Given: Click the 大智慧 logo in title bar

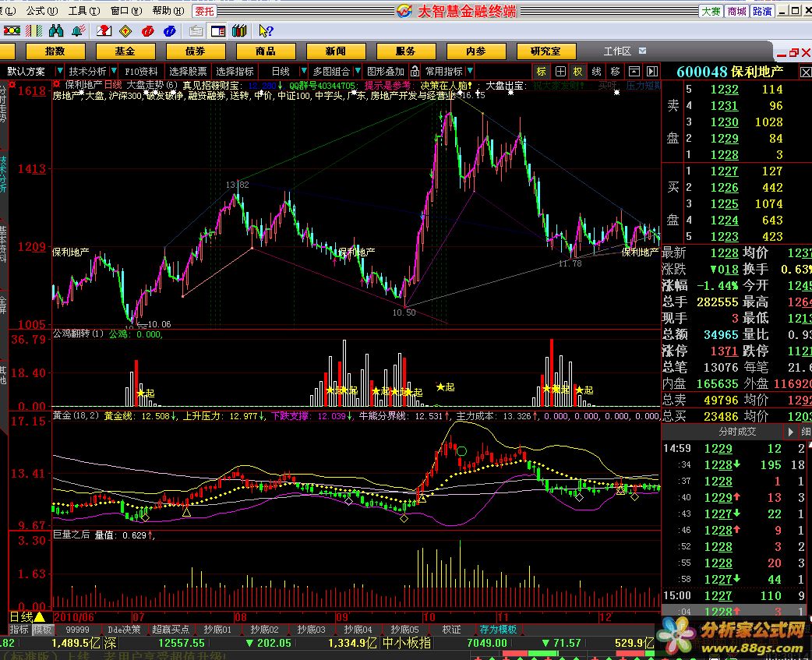Looking at the screenshot, I should pos(404,10).
